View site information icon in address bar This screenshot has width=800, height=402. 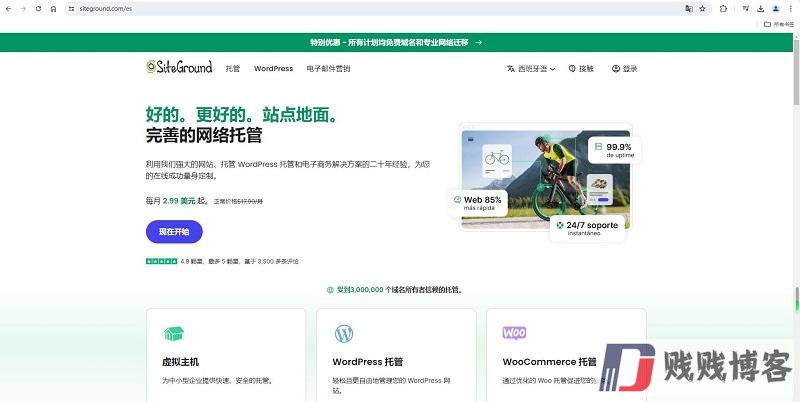[71, 9]
